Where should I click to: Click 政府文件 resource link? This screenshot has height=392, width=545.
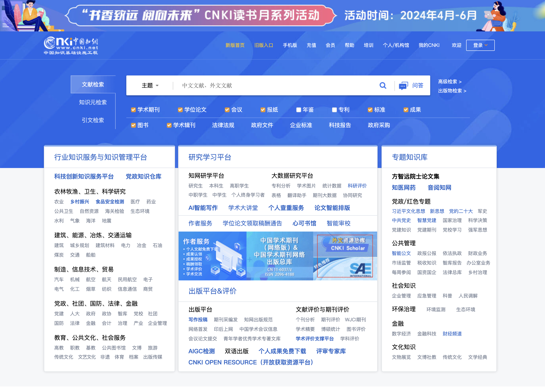262,125
